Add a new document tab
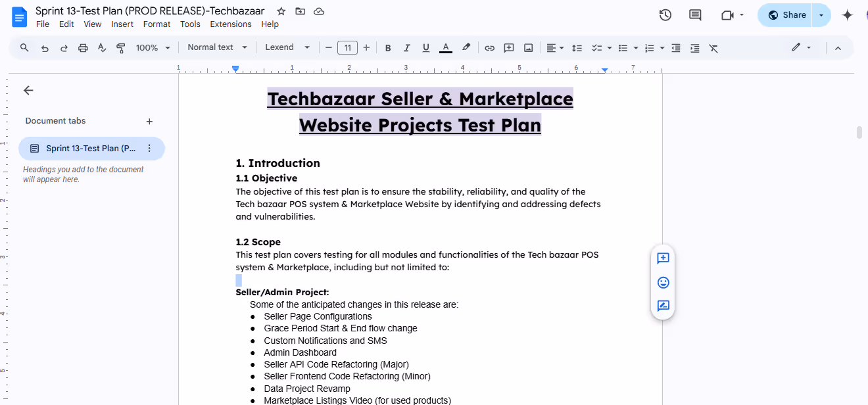The image size is (868, 405). [x=149, y=121]
